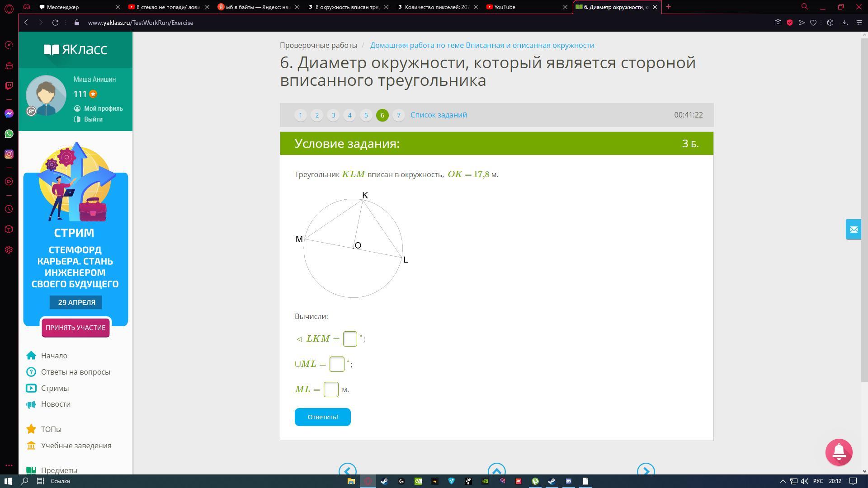Click the bookmark heart icon
Screen dimensions: 868x488
click(x=813, y=23)
